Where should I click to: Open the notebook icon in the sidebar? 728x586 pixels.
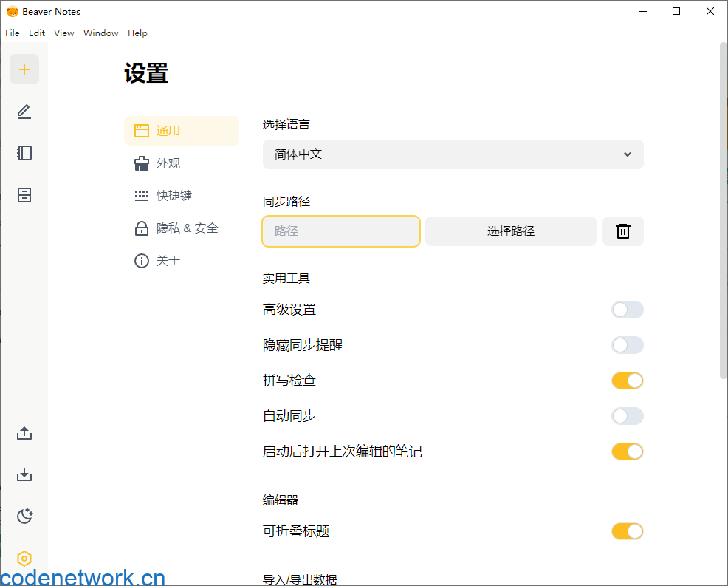pos(24,153)
